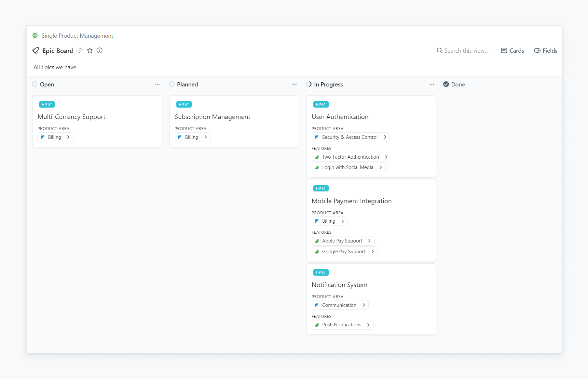Click the copy link icon beside Epic Board
588x379 pixels.
80,50
